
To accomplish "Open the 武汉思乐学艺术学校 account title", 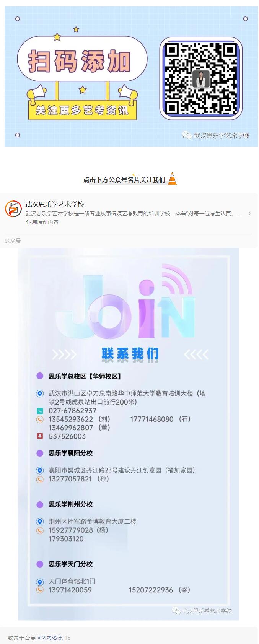I will point(55,204).
